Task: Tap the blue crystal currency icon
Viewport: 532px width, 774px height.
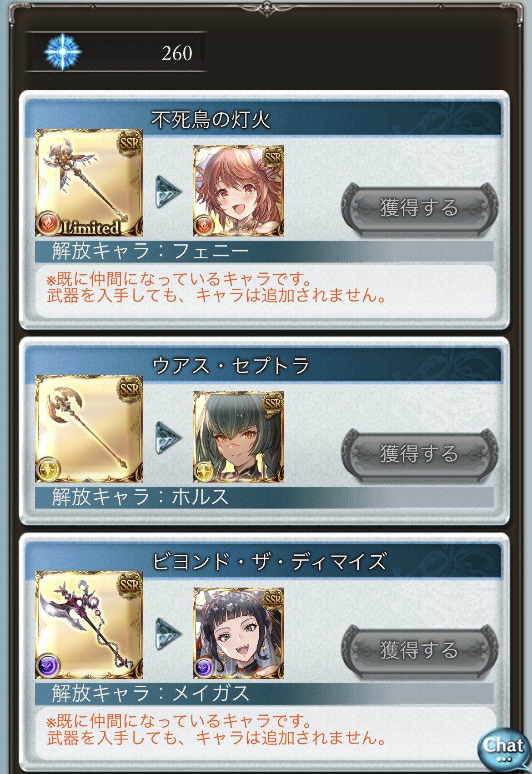Action: click(x=63, y=52)
